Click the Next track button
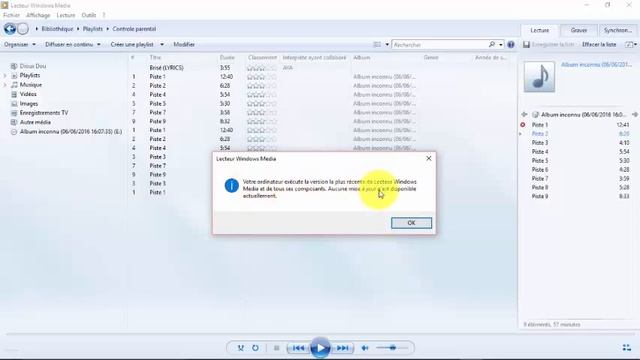The width and height of the screenshot is (640, 360). tap(342, 348)
